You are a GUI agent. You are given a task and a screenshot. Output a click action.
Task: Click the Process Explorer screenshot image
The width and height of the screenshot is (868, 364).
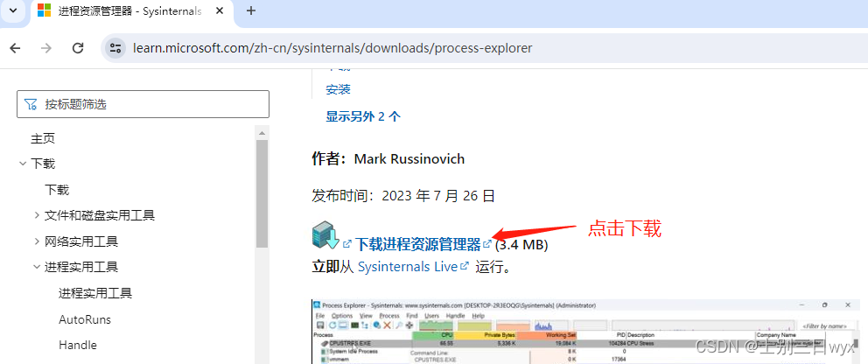[586, 332]
